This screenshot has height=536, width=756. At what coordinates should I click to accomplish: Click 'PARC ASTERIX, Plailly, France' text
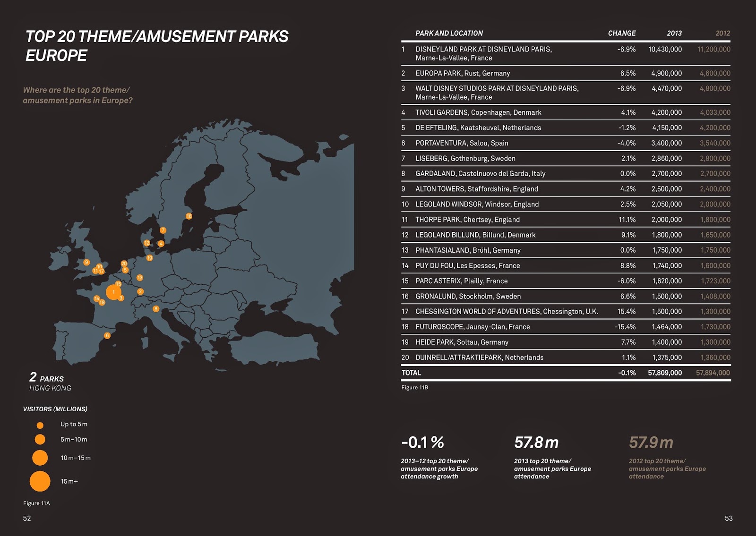coord(462,281)
